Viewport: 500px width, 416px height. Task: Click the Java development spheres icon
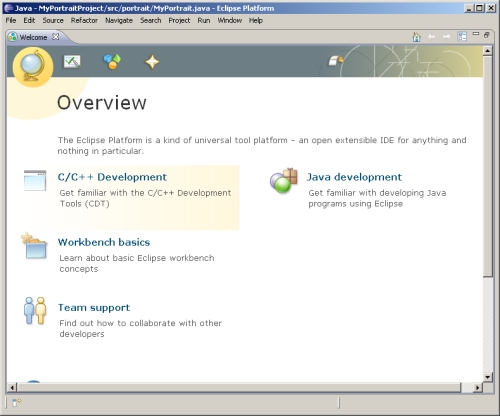tap(283, 180)
